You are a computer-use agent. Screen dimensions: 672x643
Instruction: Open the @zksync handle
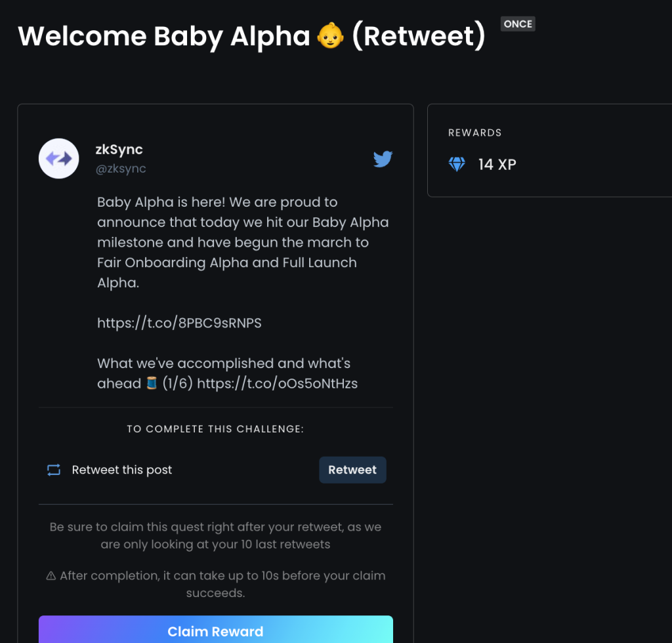point(121,169)
